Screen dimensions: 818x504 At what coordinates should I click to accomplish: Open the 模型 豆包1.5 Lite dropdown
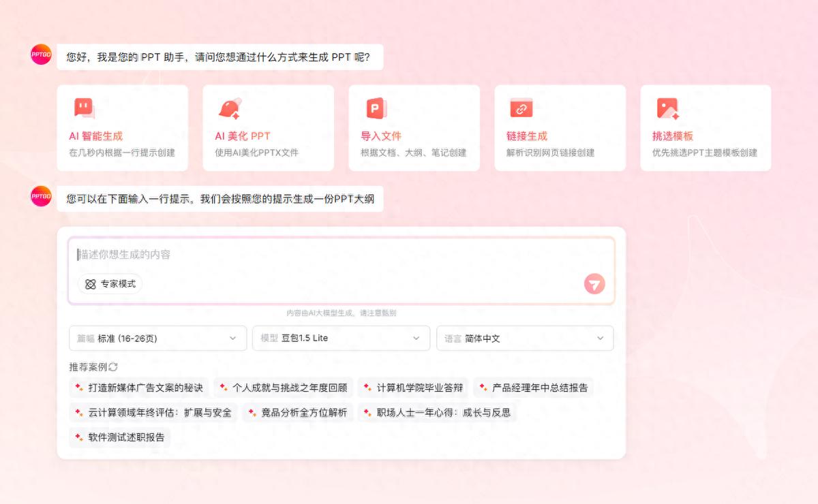(341, 338)
